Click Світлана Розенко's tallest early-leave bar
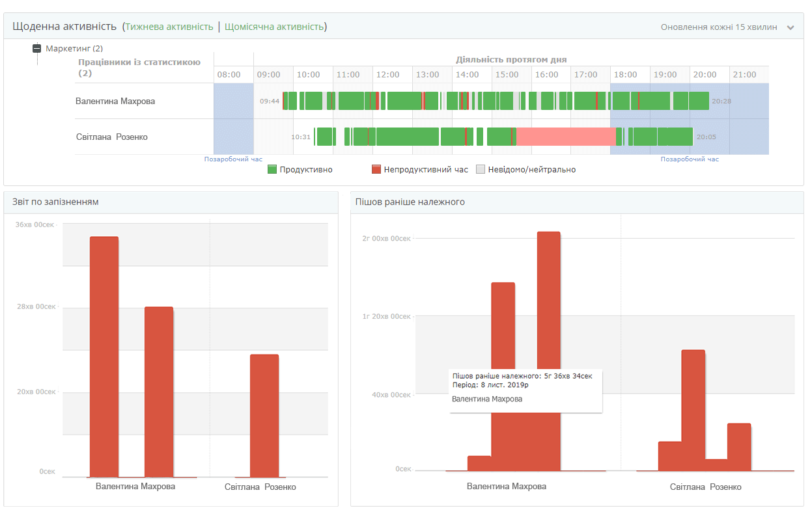Screen dimensions: 812x525 point(693,410)
